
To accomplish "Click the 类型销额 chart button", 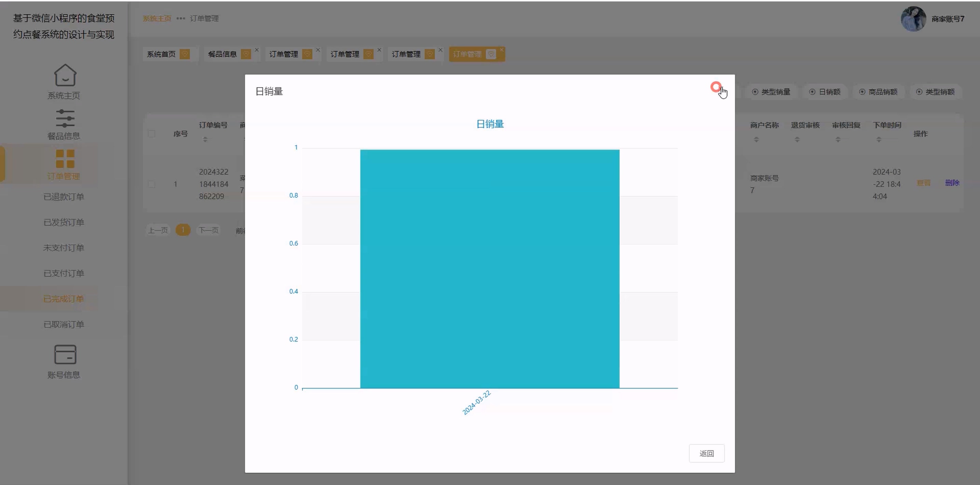I will tap(936, 92).
